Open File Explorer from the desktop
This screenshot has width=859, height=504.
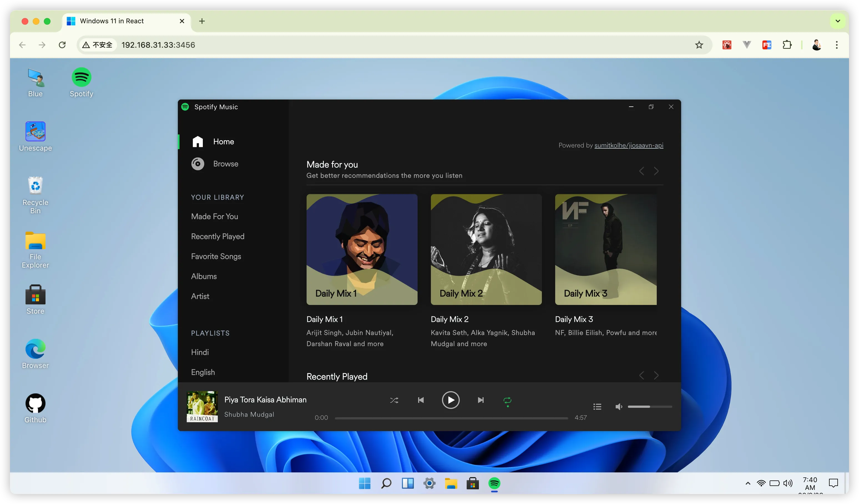point(35,250)
